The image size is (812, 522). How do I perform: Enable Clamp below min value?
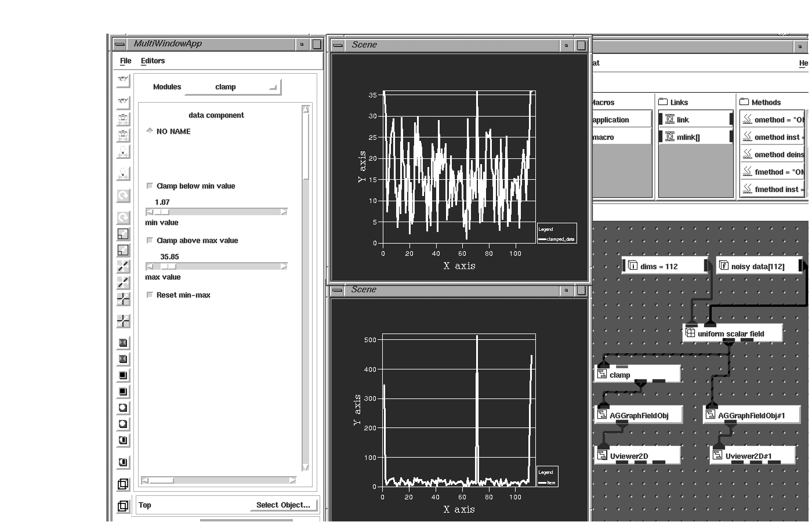click(150, 186)
